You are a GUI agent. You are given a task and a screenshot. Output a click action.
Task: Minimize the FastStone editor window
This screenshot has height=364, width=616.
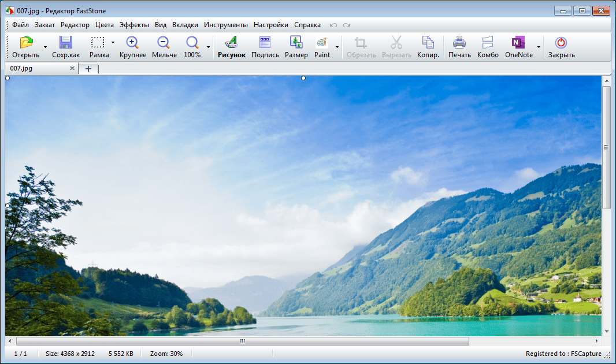click(x=563, y=11)
